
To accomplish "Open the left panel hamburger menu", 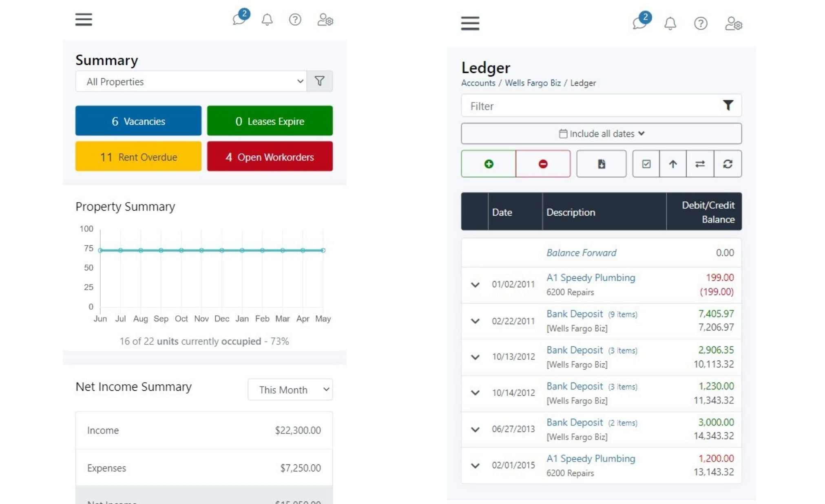I will tap(84, 19).
